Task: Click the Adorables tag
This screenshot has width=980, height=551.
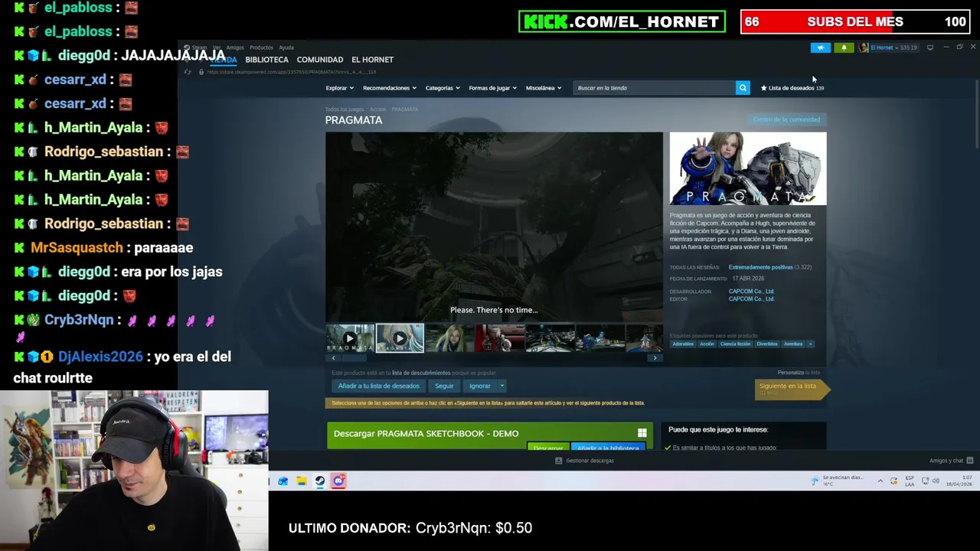Action: click(683, 344)
